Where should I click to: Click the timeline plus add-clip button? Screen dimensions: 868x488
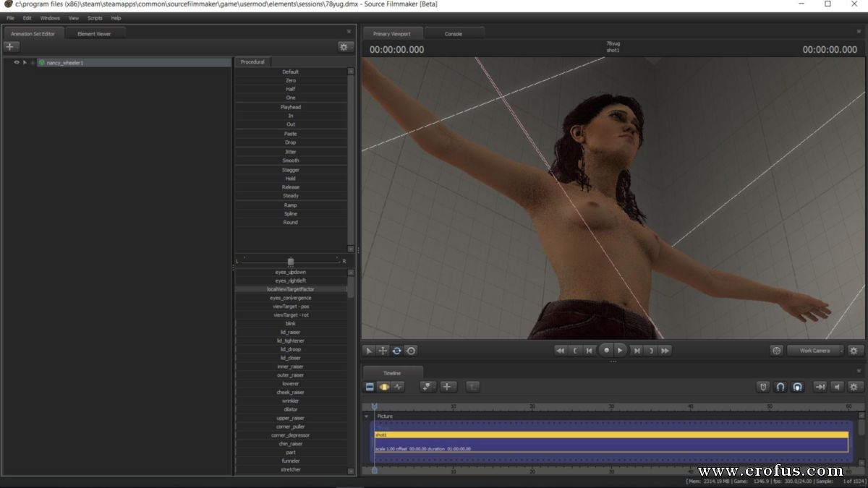(x=448, y=387)
